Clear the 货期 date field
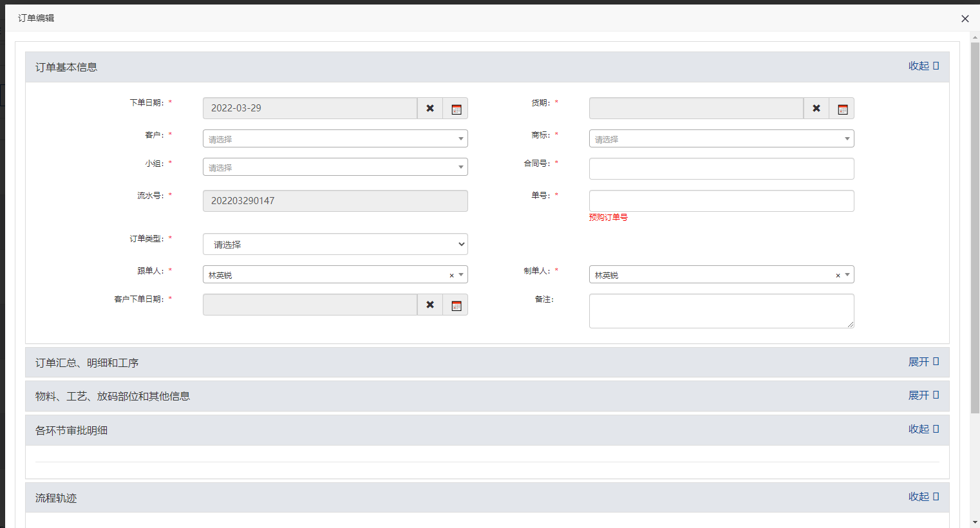This screenshot has width=980, height=528. click(816, 108)
